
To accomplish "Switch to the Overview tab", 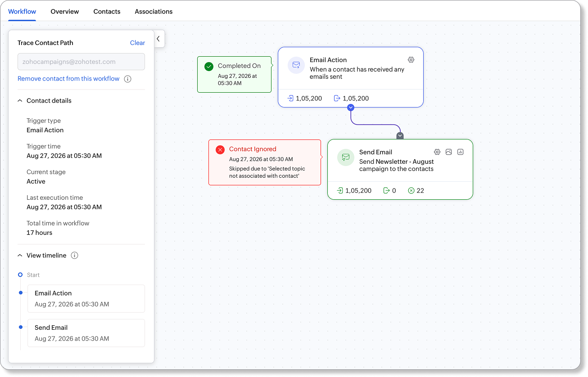I will (x=65, y=11).
